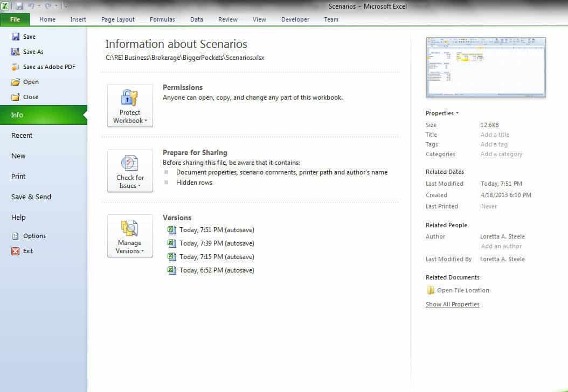Screen dimensions: 568x392
Task: Click the quick access Save icon
Action: [19, 6]
